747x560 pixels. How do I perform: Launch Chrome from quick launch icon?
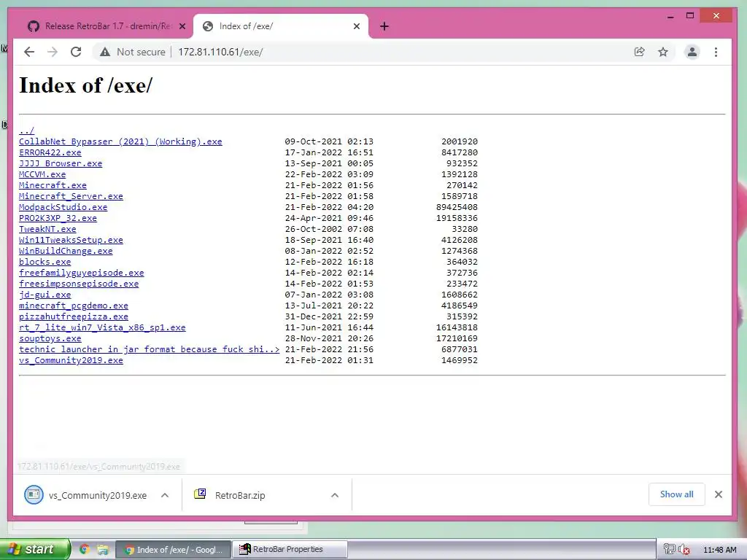(x=85, y=550)
